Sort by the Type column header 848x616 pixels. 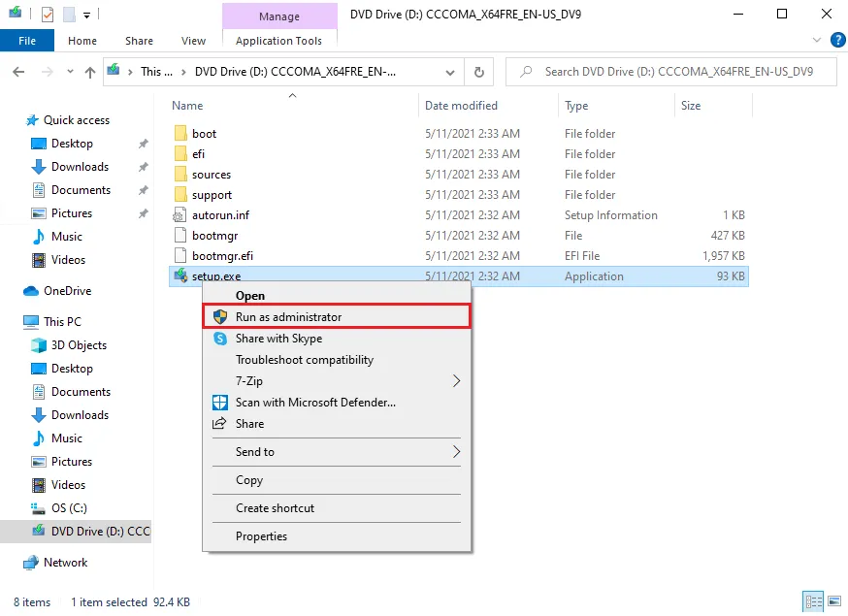[x=576, y=106]
